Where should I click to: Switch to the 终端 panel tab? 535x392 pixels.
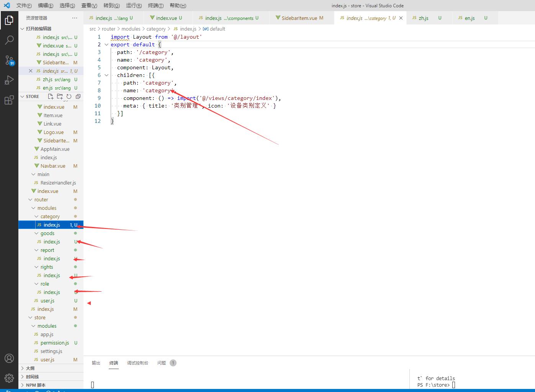click(x=114, y=363)
